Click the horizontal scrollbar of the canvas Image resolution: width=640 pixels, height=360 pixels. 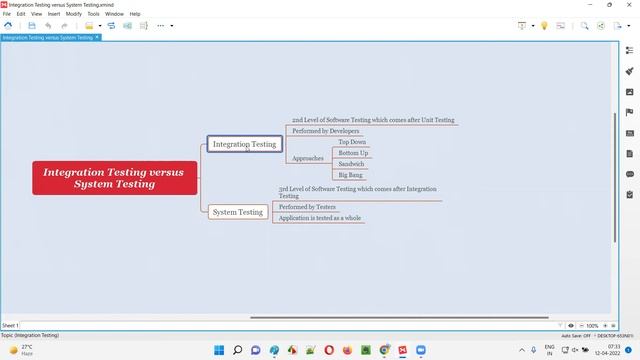click(x=399, y=317)
